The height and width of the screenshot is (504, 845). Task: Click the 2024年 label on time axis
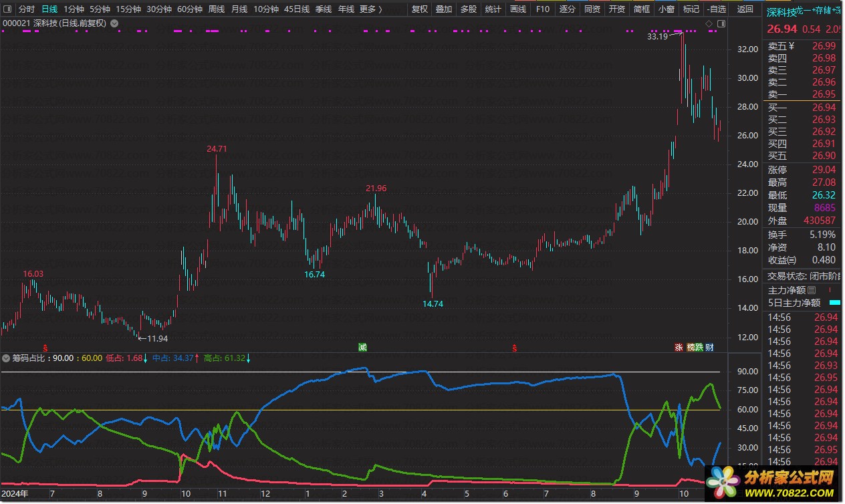click(15, 493)
